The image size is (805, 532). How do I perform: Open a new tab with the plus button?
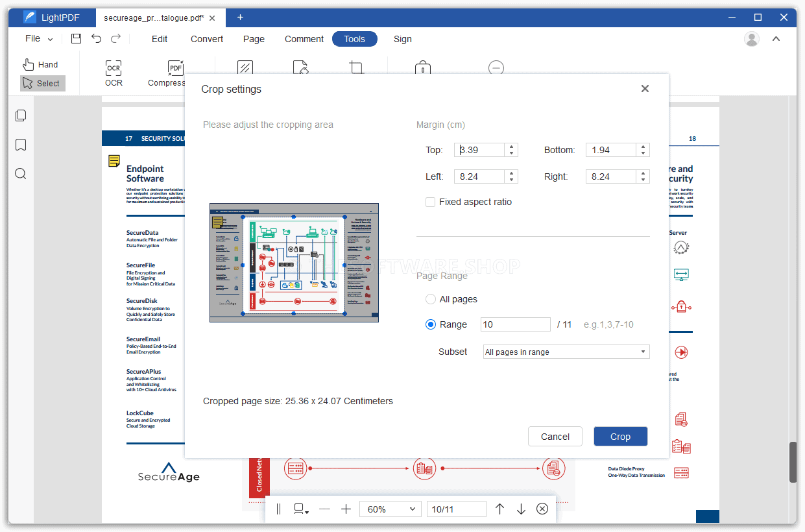[x=240, y=18]
